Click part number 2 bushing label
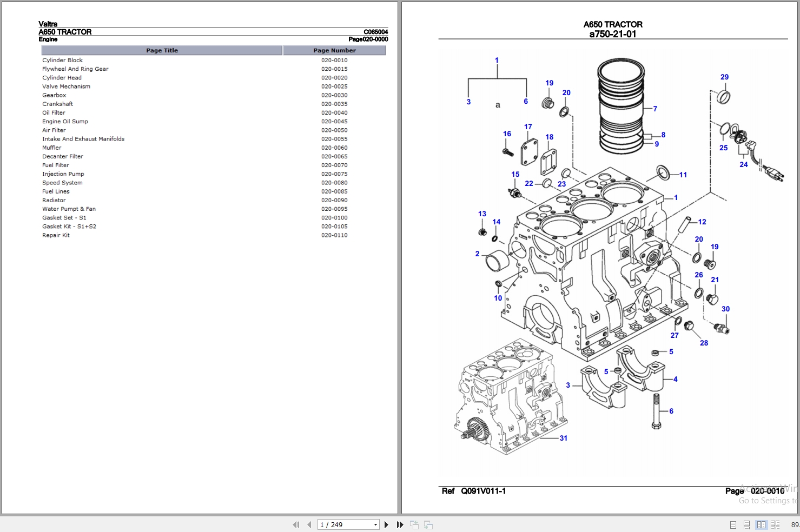Viewport: 800px width, 532px height. [x=477, y=254]
